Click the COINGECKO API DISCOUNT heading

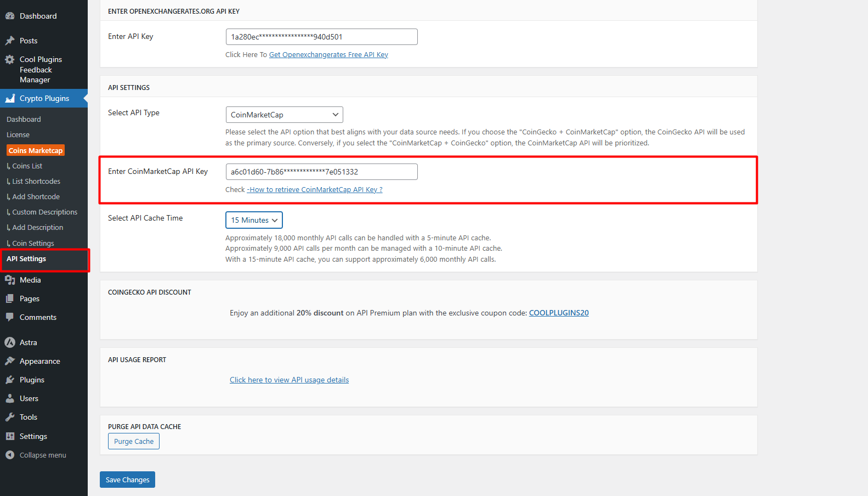click(x=150, y=292)
